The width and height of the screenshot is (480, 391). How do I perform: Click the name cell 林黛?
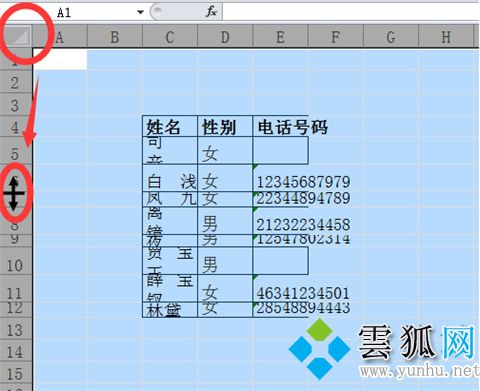pos(170,310)
